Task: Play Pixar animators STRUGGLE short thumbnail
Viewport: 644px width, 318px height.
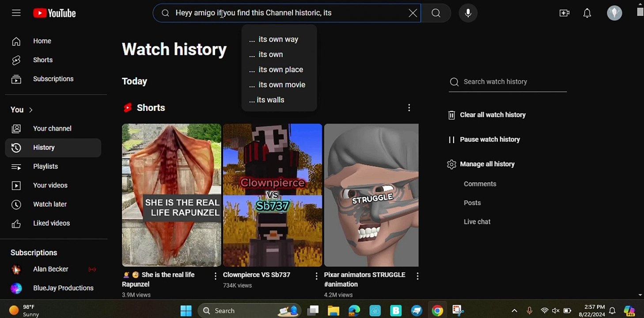Action: 371,195
